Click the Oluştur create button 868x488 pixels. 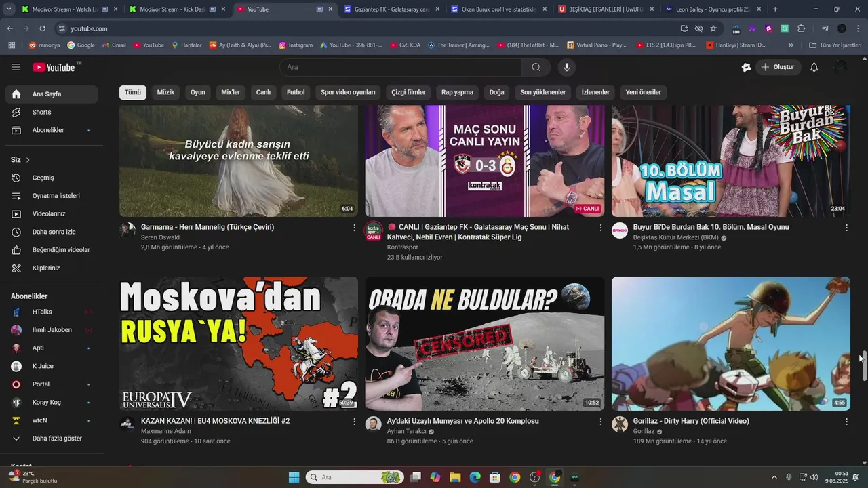tap(778, 67)
